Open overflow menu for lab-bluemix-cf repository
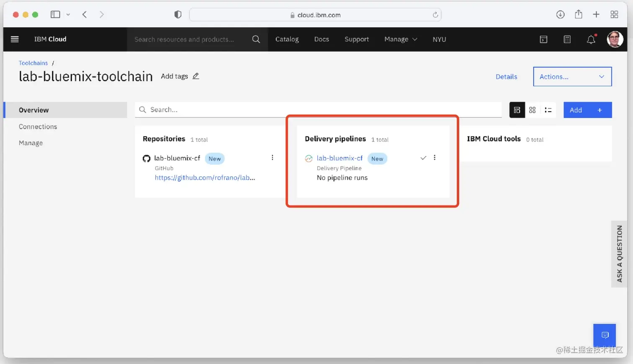Viewport: 633px width, 364px height. (x=273, y=158)
